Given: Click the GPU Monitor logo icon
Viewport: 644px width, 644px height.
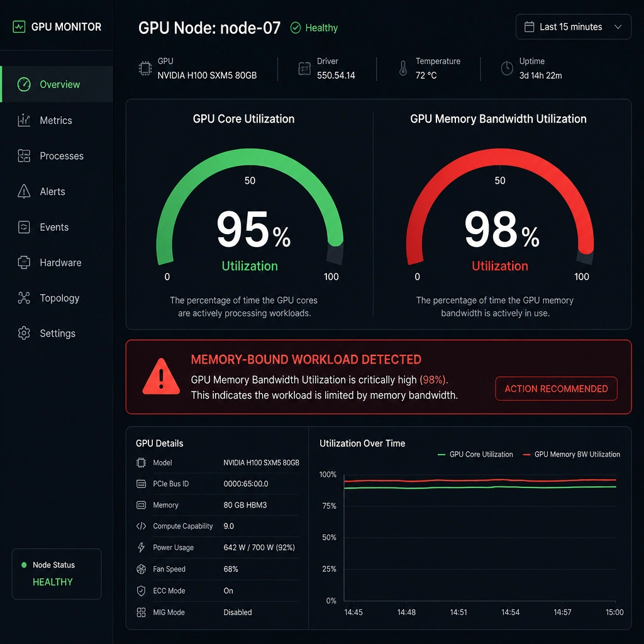Looking at the screenshot, I should click(19, 26).
